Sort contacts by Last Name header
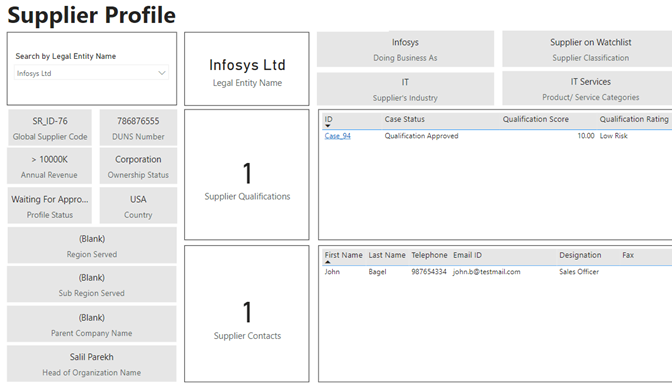Viewport: 672px width, 383px height. (x=387, y=255)
